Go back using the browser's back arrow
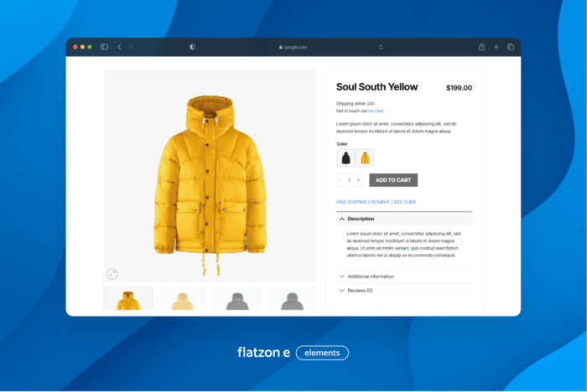Viewport: 587px width, 392px height. [x=119, y=47]
